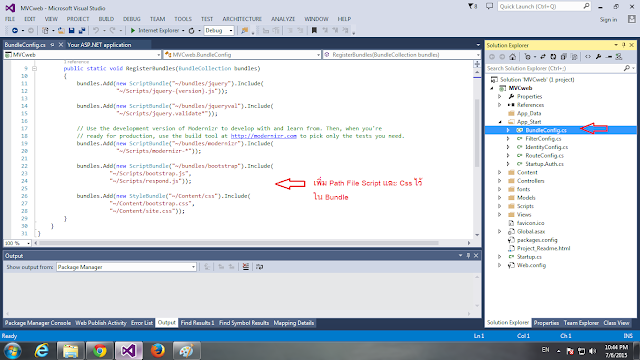Collapse the RegisterBundles method outline

34,69
